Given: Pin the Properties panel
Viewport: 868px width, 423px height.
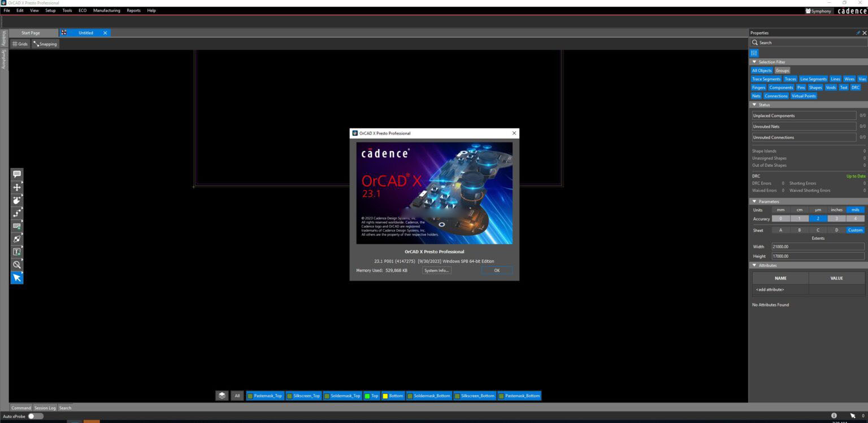Looking at the screenshot, I should [858, 33].
